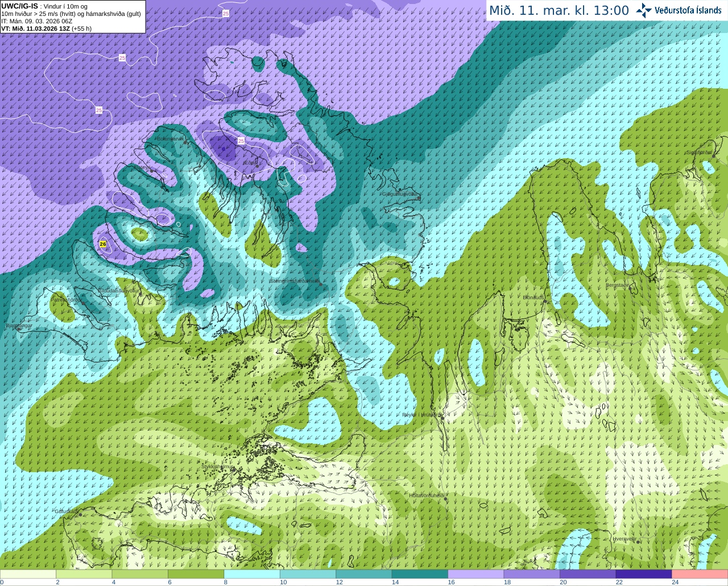The image size is (728, 586).
Task: Pick the 8–10 m/s light cyan legend swatch
Action: tap(252, 574)
